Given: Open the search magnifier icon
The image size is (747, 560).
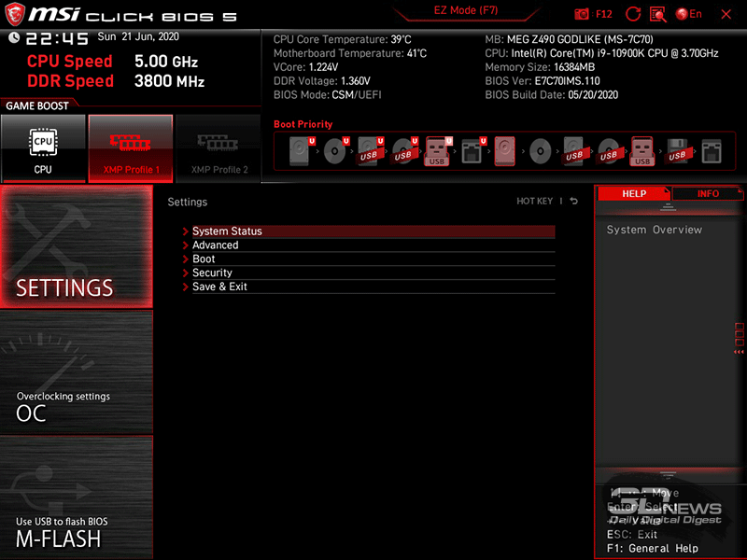Looking at the screenshot, I should 658,14.
